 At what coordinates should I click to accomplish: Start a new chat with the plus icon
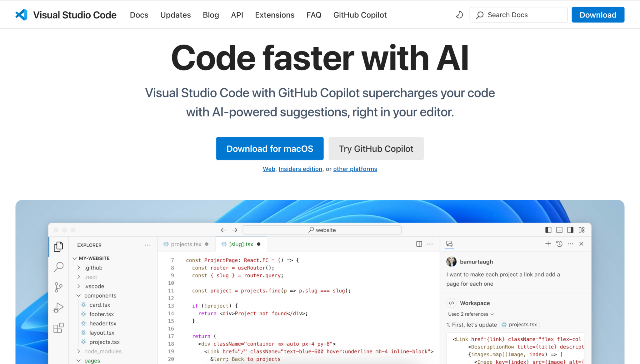[548, 244]
